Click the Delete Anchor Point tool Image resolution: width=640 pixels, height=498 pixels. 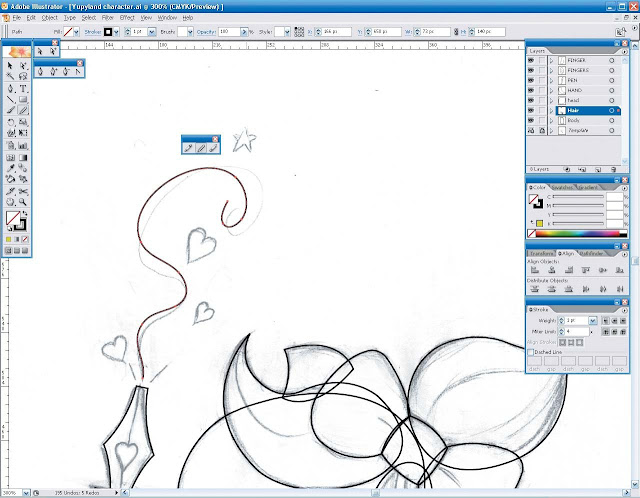coord(66,72)
